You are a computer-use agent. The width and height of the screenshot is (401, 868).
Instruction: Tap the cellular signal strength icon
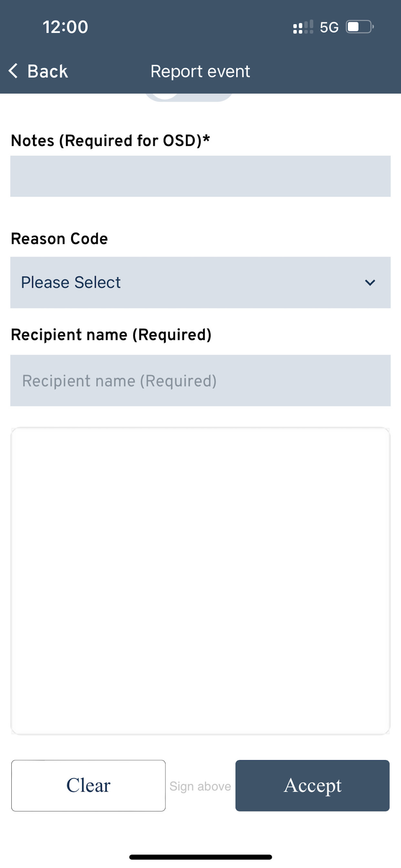(x=303, y=27)
